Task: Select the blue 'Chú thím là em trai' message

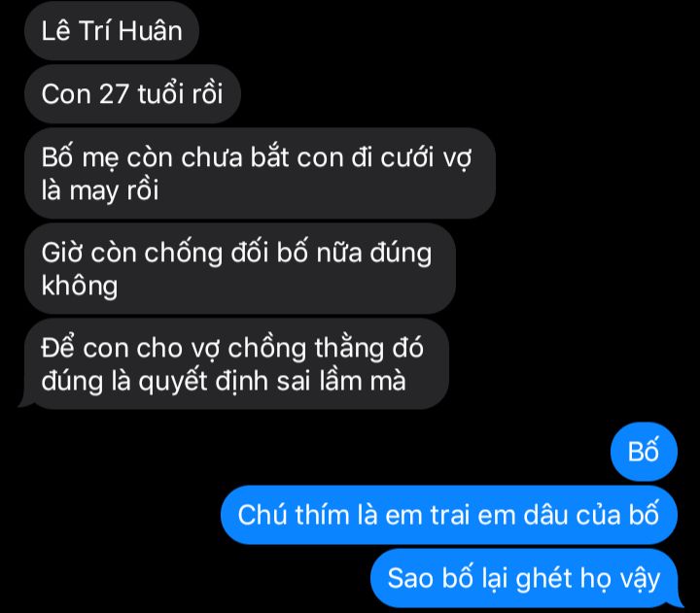Action: coord(449,515)
